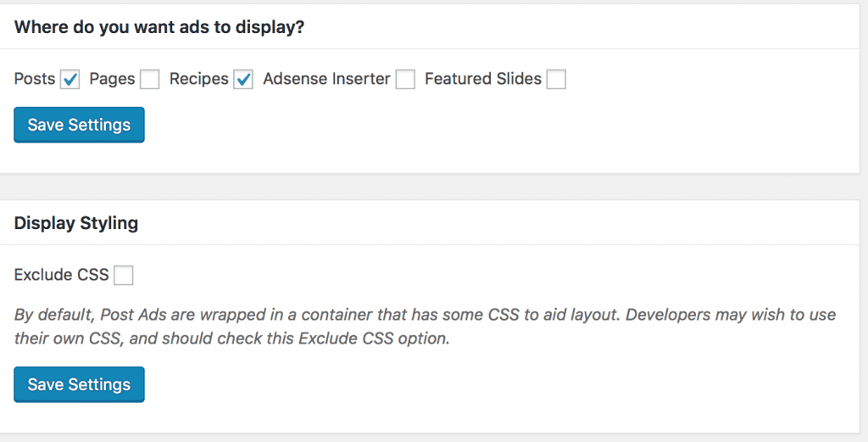This screenshot has width=868, height=442.
Task: Click the "Display Styling" panel heading
Action: (x=76, y=224)
